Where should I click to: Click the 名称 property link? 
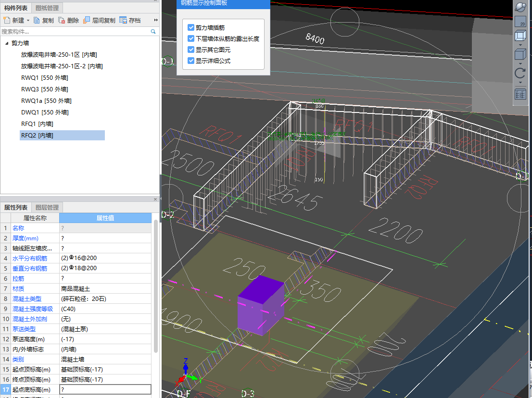click(x=18, y=228)
